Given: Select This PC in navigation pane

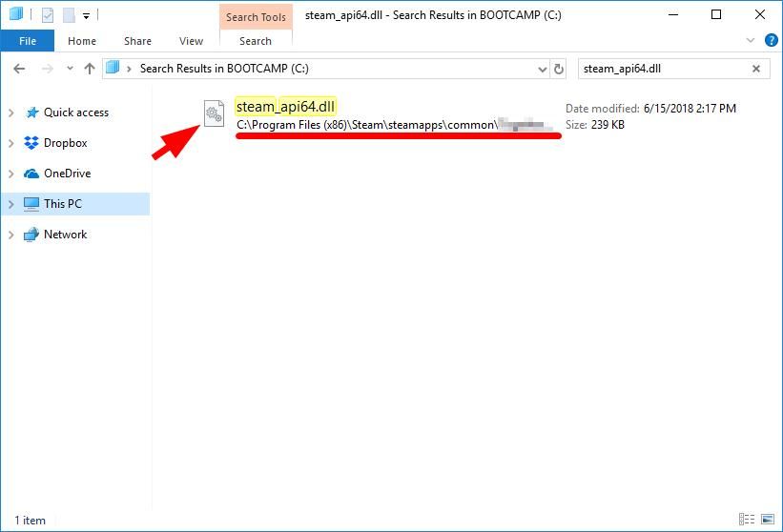Looking at the screenshot, I should pos(63,204).
